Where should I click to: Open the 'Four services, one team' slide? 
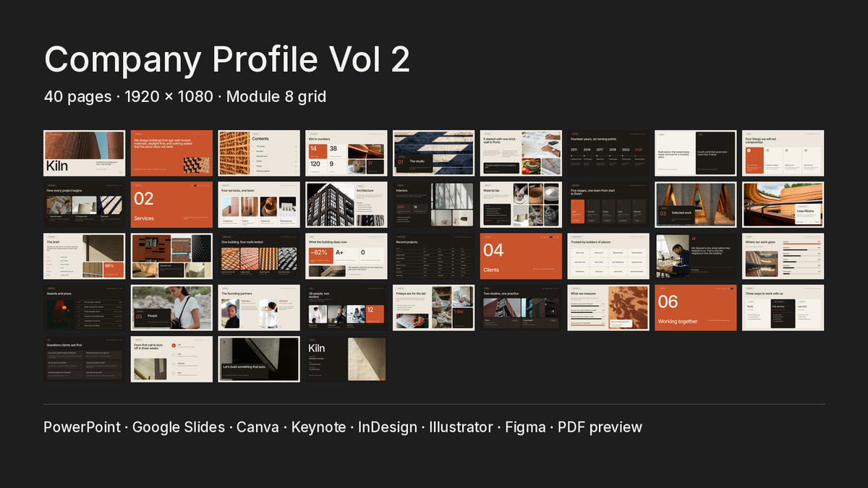(x=259, y=205)
